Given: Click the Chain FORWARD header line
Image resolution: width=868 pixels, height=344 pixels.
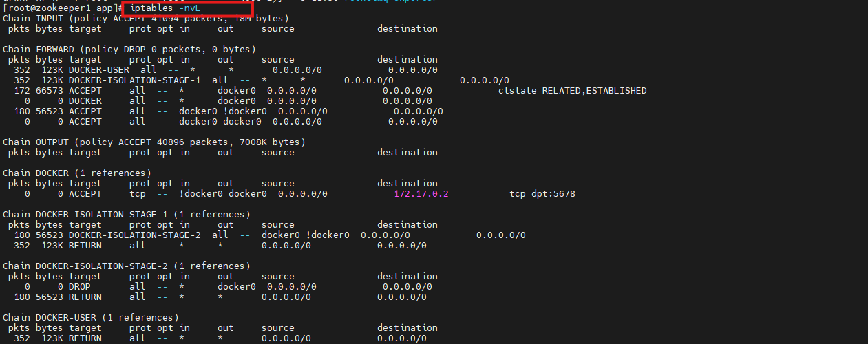Looking at the screenshot, I should pos(129,49).
